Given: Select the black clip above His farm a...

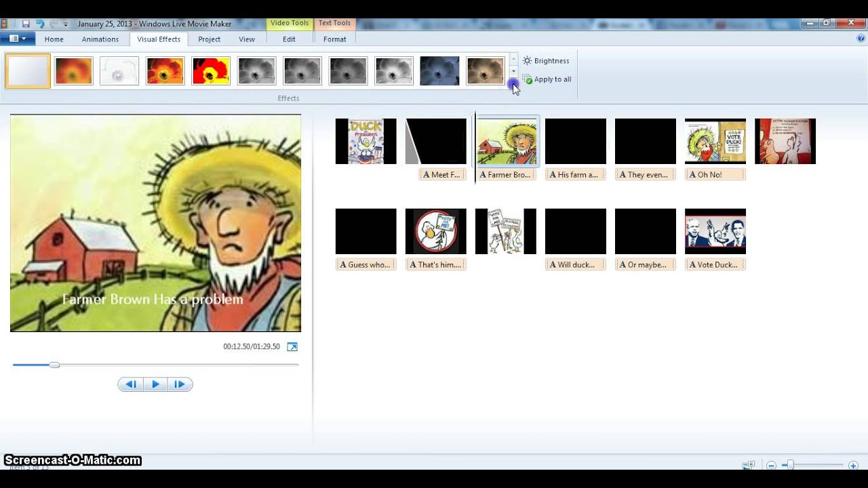Looking at the screenshot, I should click(575, 142).
